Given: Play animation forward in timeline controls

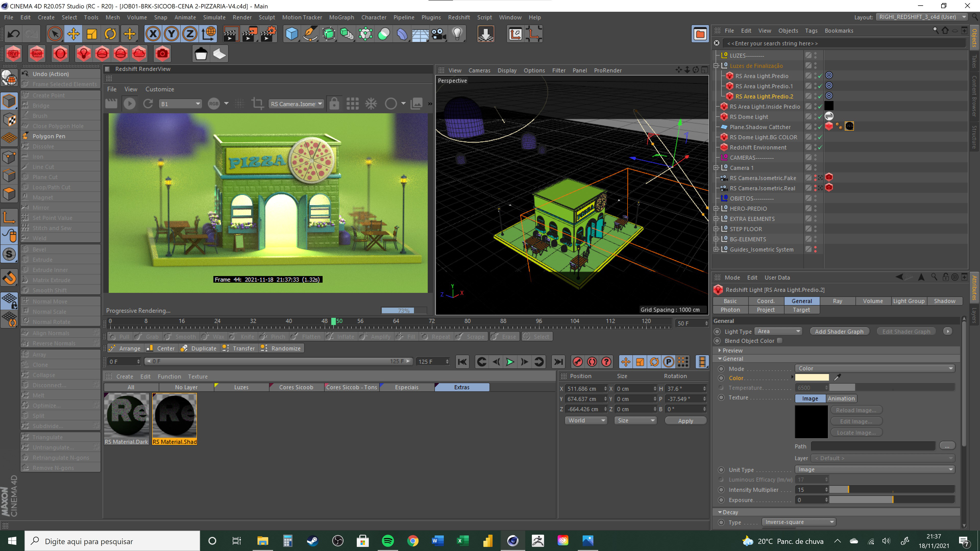Looking at the screenshot, I should coord(510,362).
